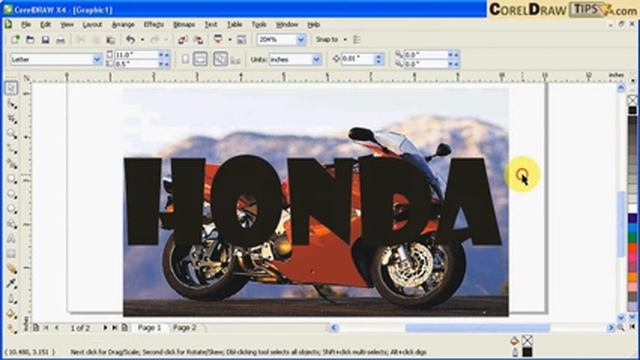Expand the Undo history dropdown arrow
The height and width of the screenshot is (360, 640).
142,40
